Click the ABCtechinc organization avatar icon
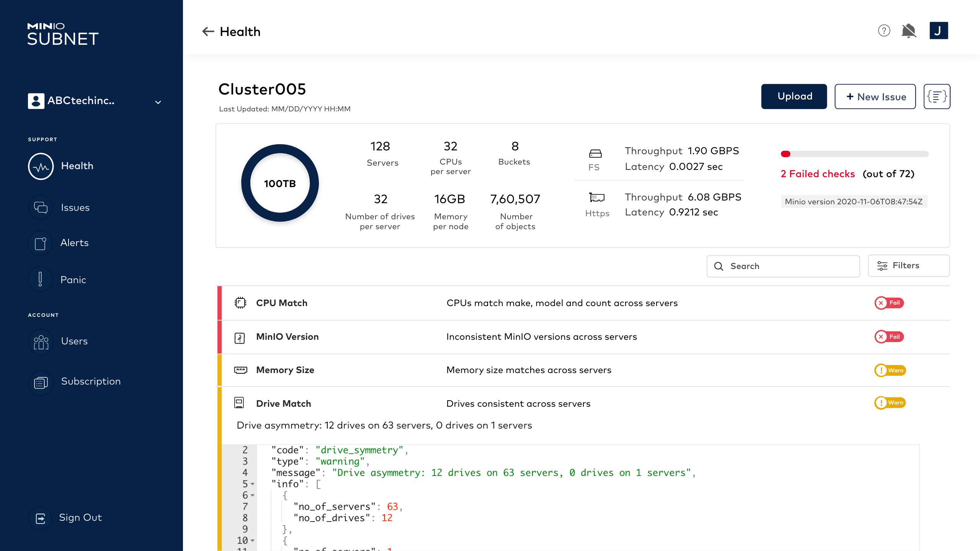980x551 pixels. [x=36, y=101]
